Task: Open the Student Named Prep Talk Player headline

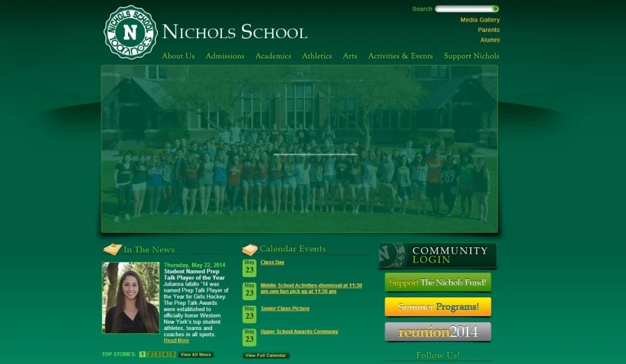Action: [x=195, y=274]
